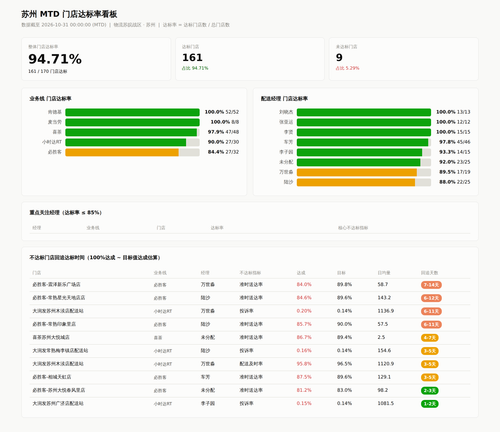This screenshot has width=500, height=432.
Task: Click the heading 重点关注经理 (达标率 ≤ 85%)
Action: [66, 212]
